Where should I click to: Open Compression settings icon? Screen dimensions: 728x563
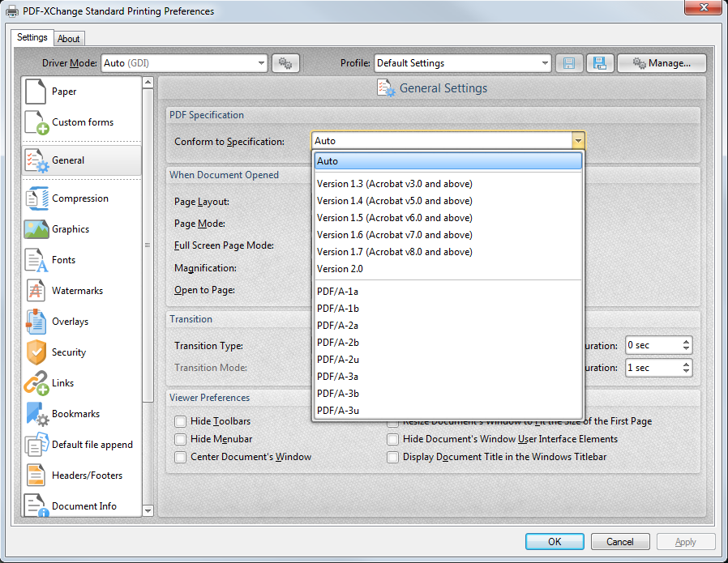(36, 198)
